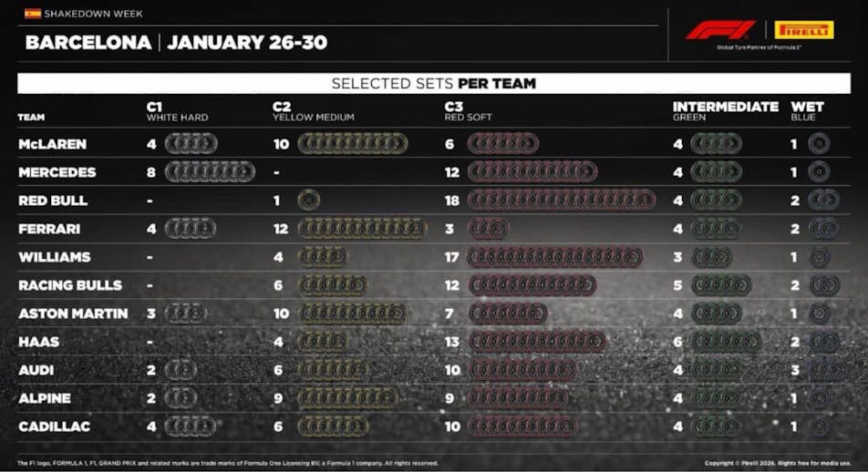
Task: Select the Intermediate Green column header
Action: [x=725, y=112]
